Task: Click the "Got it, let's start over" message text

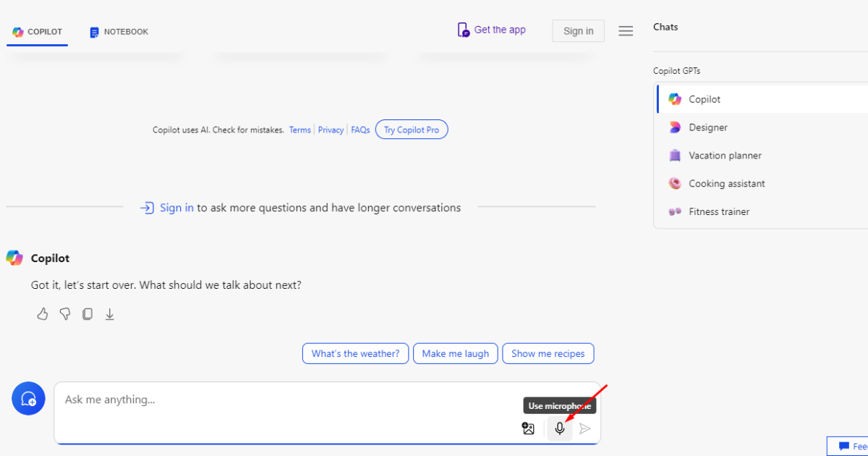Action: [x=166, y=285]
